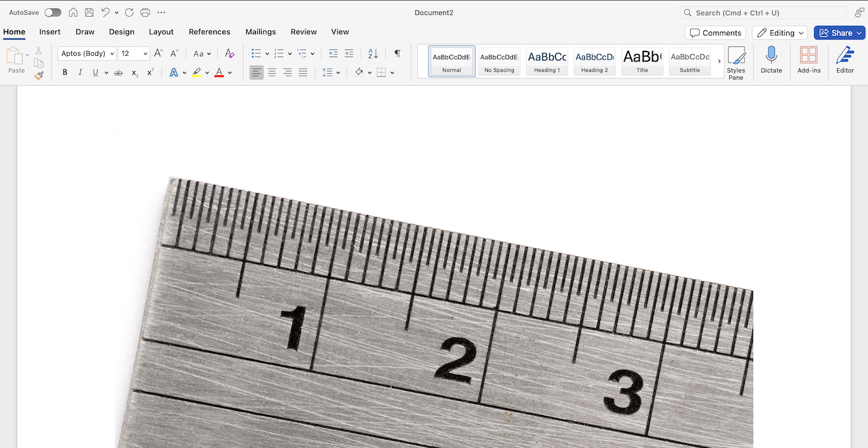
Task: Toggle subscript formatting
Action: tap(134, 73)
